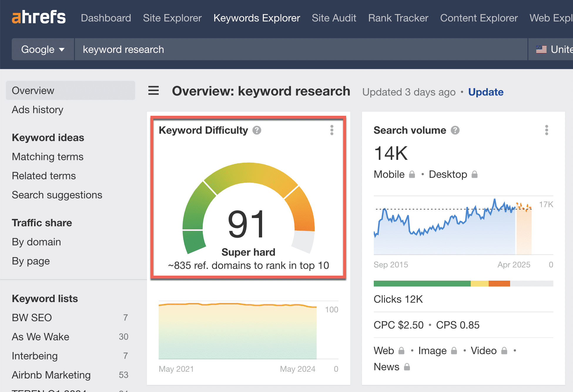573x392 pixels.
Task: Click the green segment of clicks bar
Action: (422, 284)
